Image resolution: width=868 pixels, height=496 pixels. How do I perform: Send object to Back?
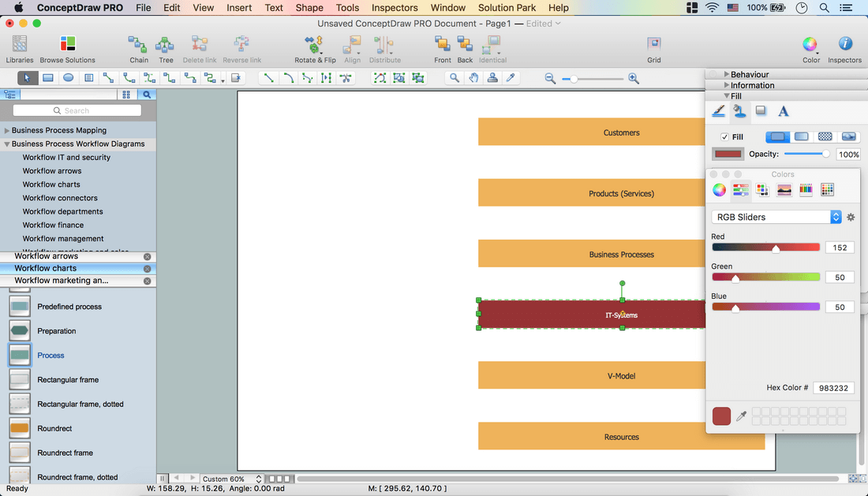pos(465,49)
